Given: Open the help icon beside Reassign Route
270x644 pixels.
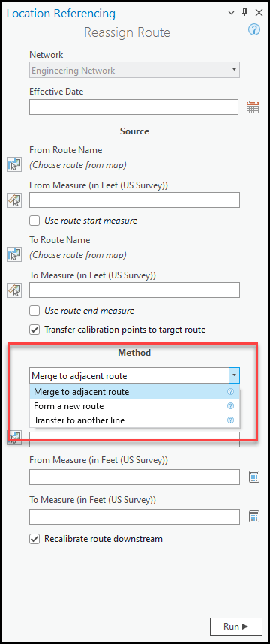Looking at the screenshot, I should pos(254,29).
